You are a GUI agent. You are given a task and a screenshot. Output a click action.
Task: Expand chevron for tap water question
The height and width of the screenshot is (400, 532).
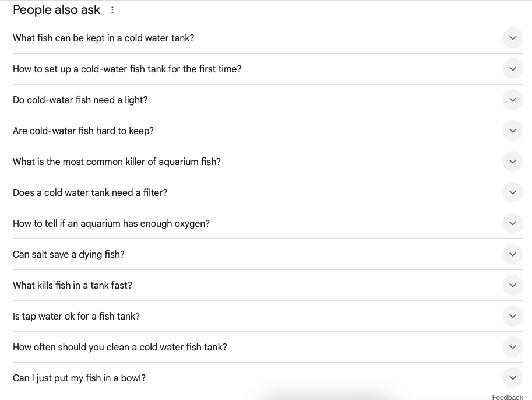click(513, 317)
